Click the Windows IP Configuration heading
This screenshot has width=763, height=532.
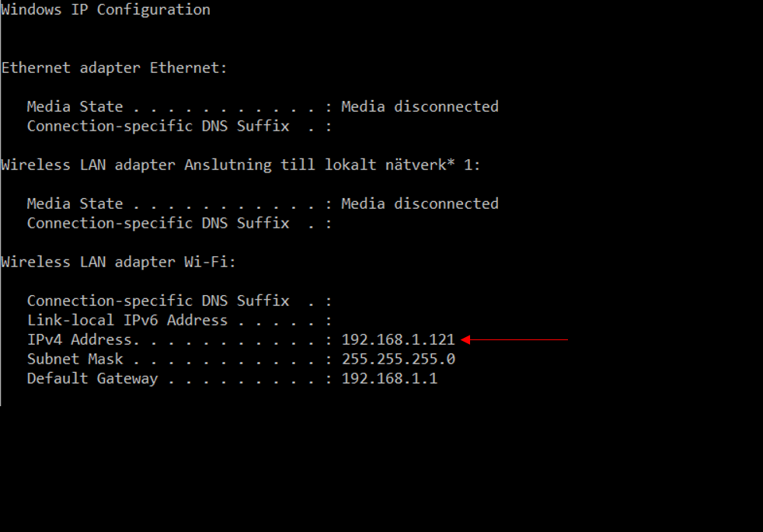(x=106, y=10)
